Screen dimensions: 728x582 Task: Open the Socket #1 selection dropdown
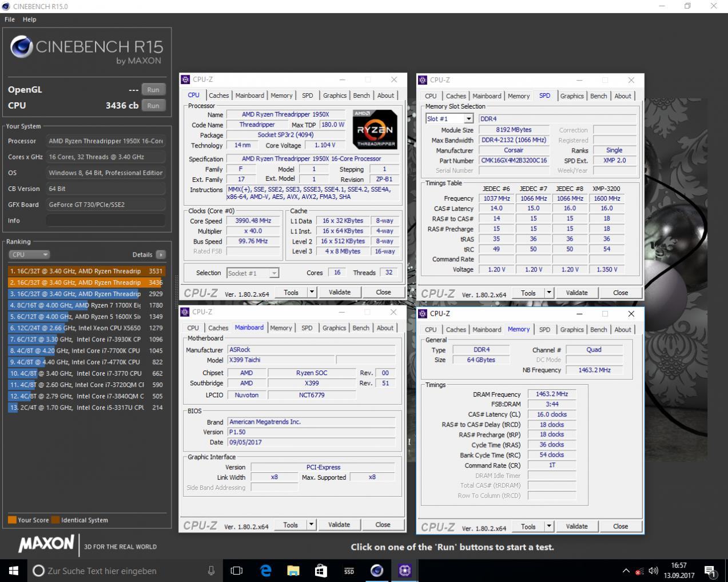253,273
